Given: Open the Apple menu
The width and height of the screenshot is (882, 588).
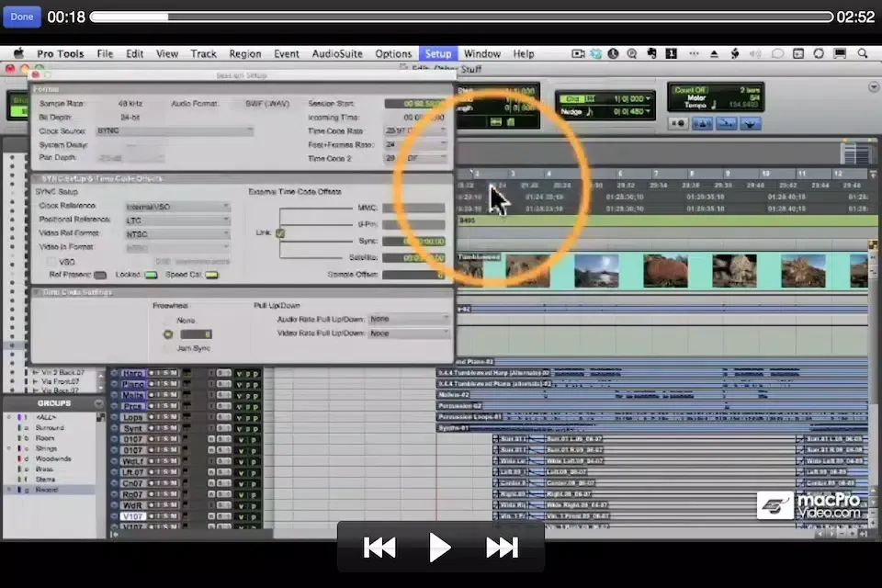Looking at the screenshot, I should 18,53.
